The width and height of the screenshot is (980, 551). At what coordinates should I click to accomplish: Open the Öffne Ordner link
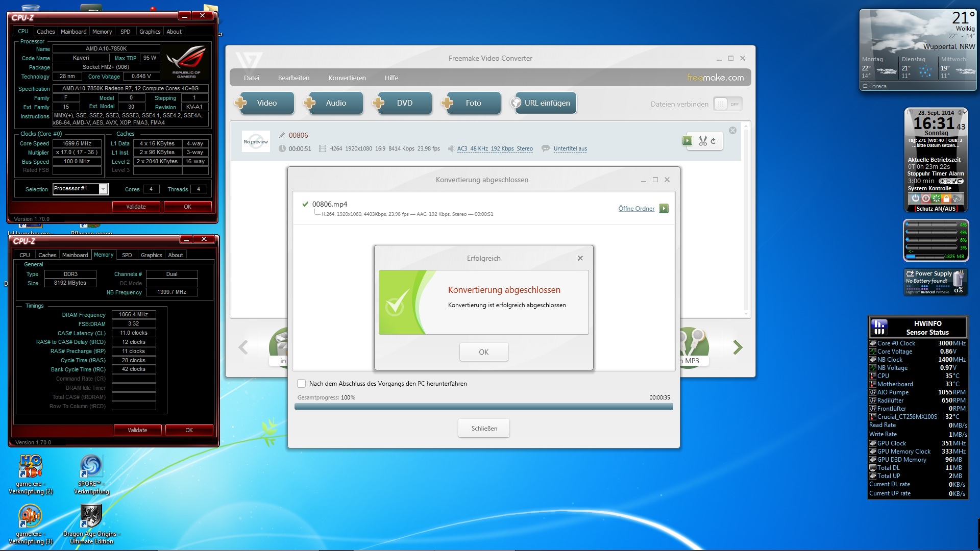click(636, 209)
